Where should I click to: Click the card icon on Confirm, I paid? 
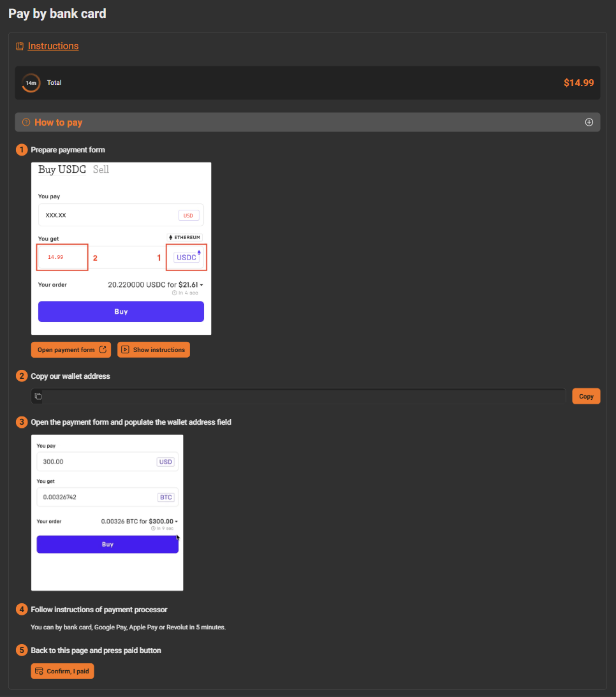click(39, 671)
